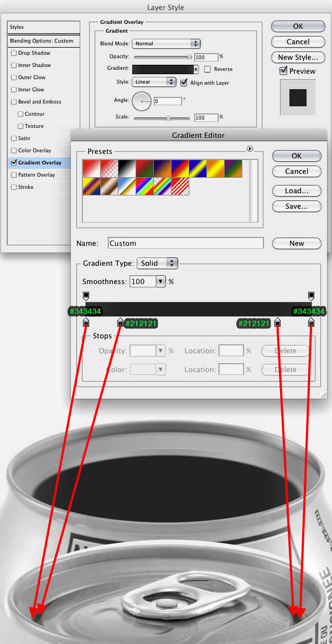Open the Gradient Type Solid dropdown
This screenshot has width=332, height=644.
[x=157, y=263]
